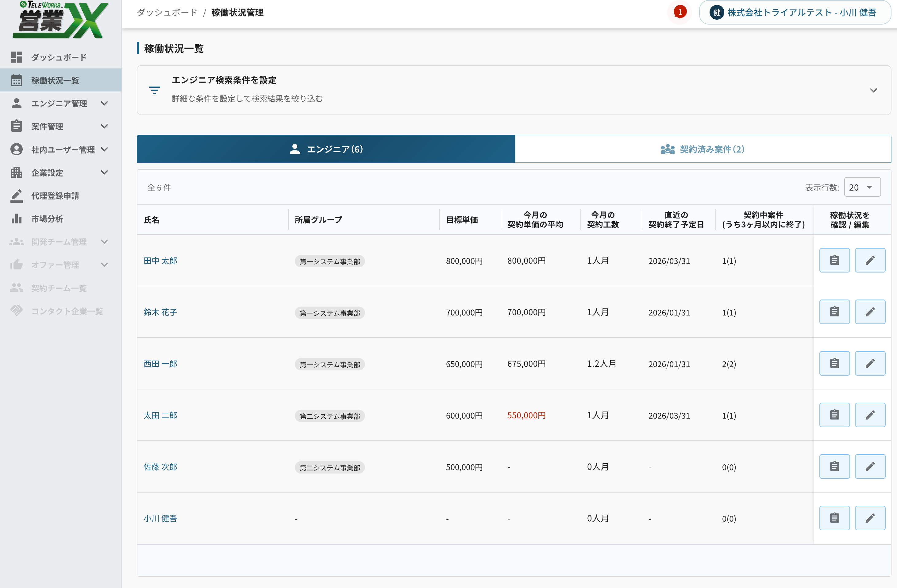Image resolution: width=897 pixels, height=588 pixels.
Task: Open the 市場分析 sidebar item
Action: point(47,219)
